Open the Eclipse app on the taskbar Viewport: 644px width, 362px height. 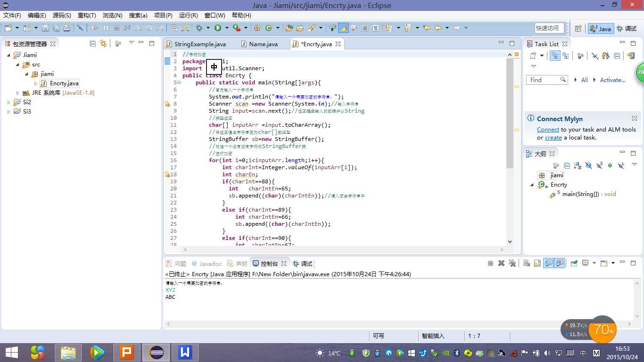point(156,353)
